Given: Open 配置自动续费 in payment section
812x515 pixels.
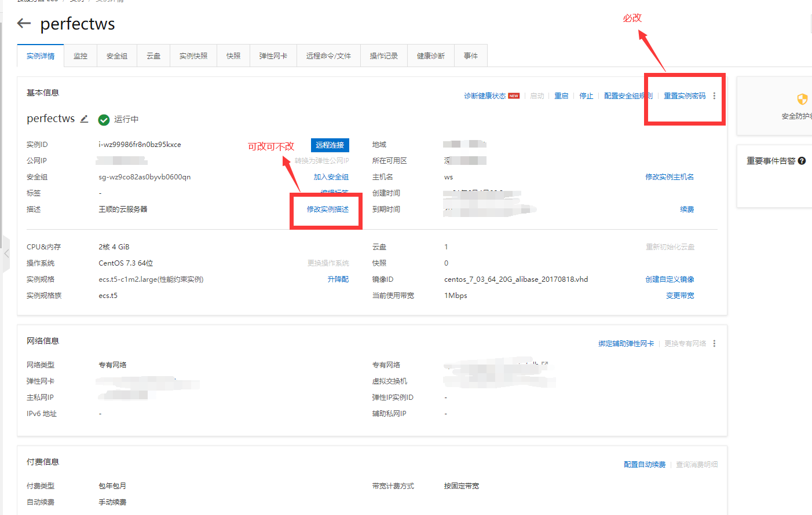Looking at the screenshot, I should pos(645,463).
